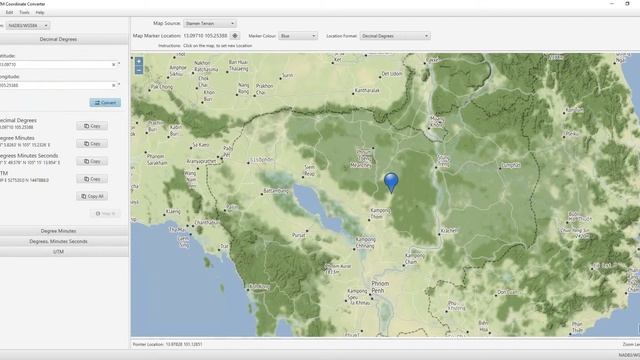
Task: Zoom in on the map with plus button
Action: coord(139,62)
